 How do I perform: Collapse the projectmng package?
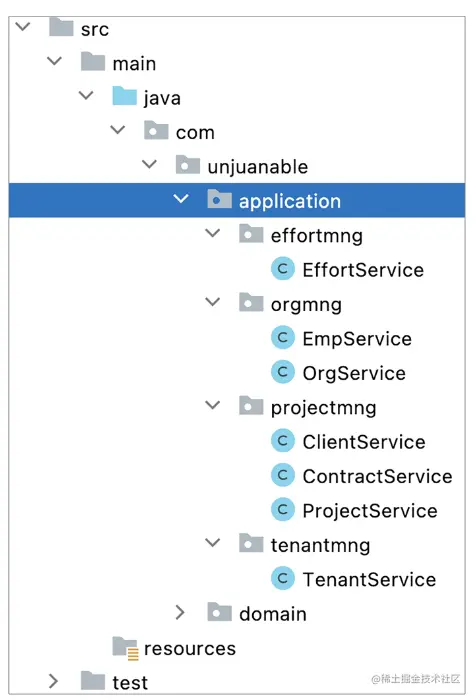[213, 405]
